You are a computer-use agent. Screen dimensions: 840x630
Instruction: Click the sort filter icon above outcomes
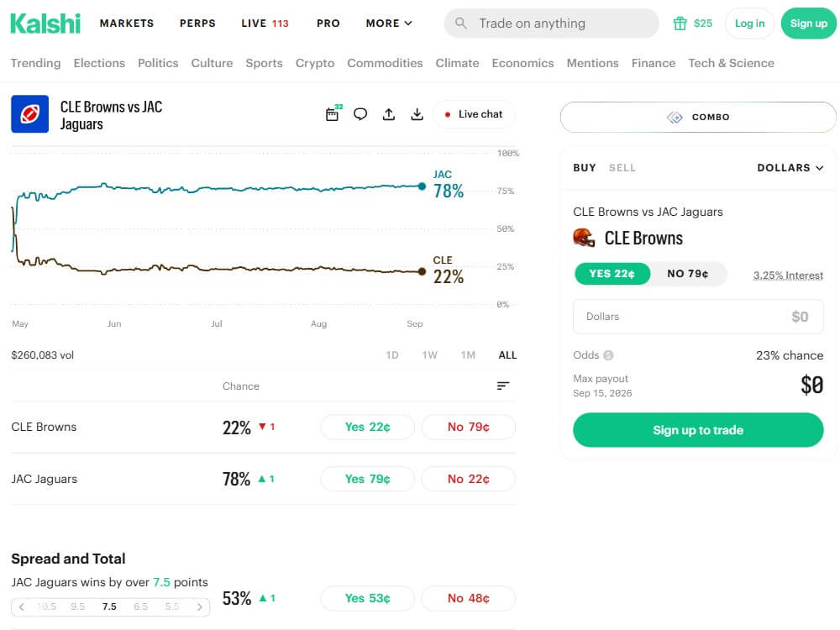click(x=502, y=386)
